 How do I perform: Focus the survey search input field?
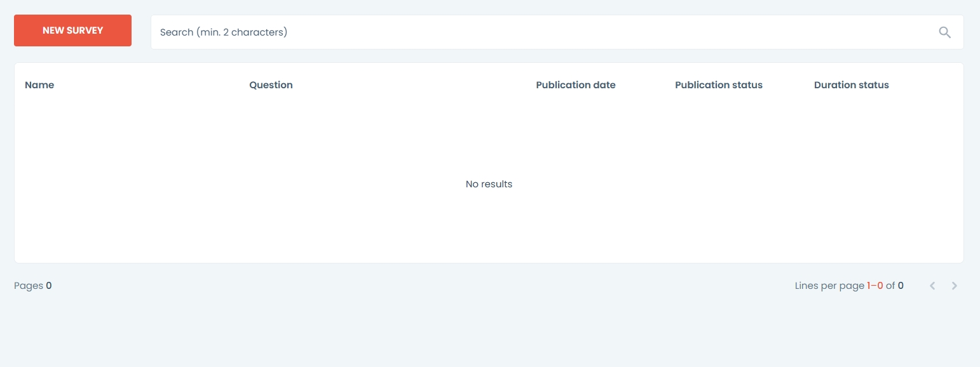(540, 32)
